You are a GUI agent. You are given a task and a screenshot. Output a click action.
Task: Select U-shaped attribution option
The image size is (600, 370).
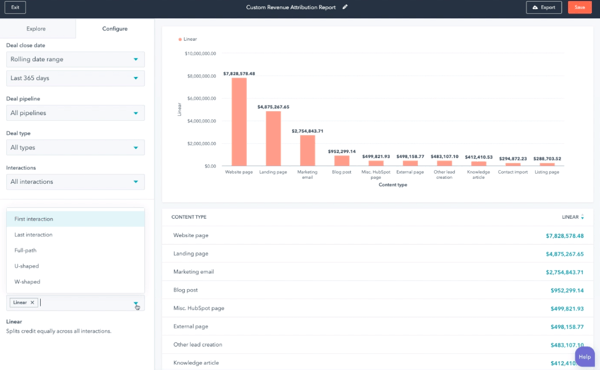tap(75, 266)
